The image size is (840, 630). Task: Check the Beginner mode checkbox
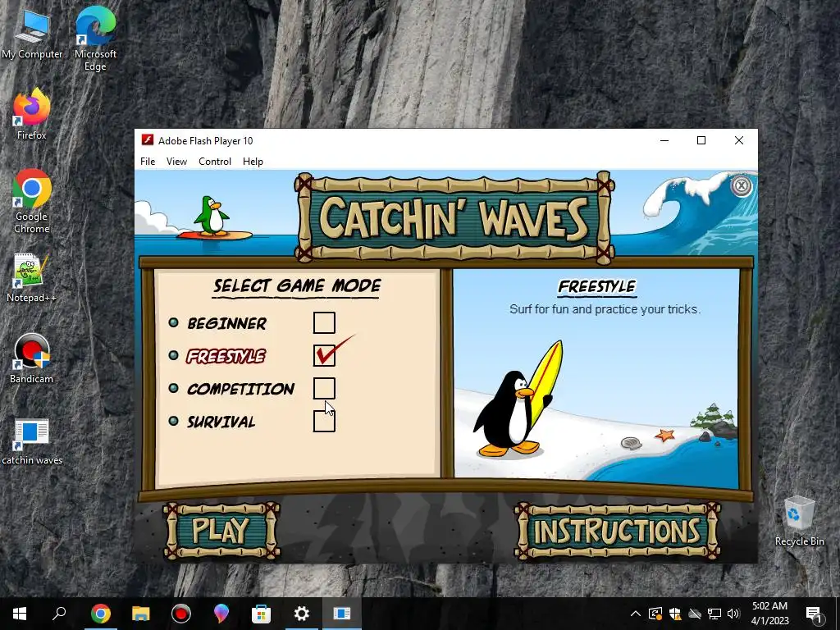pyautogui.click(x=324, y=323)
